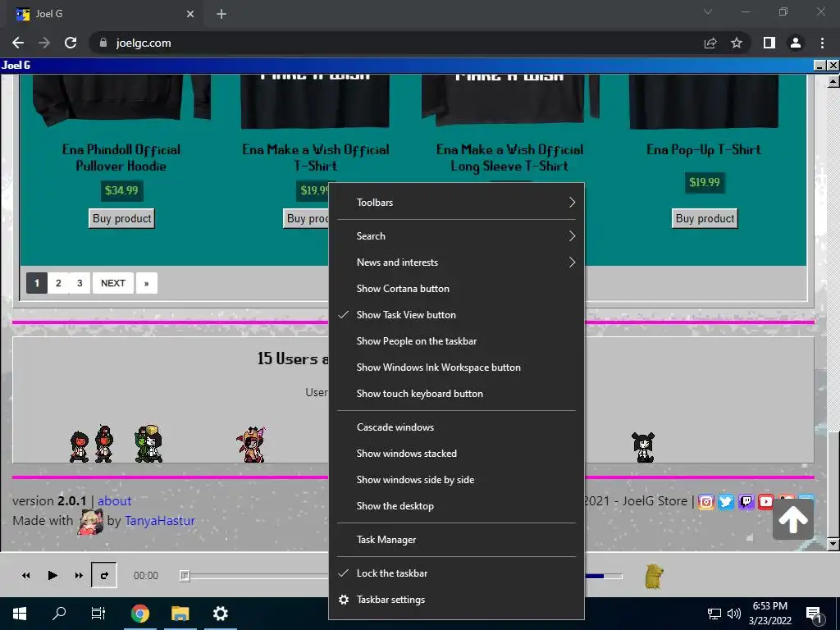Open taskbar Search magnifier

point(59,614)
